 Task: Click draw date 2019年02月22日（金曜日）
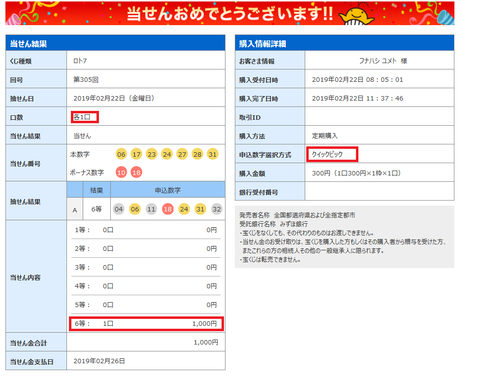[x=114, y=98]
